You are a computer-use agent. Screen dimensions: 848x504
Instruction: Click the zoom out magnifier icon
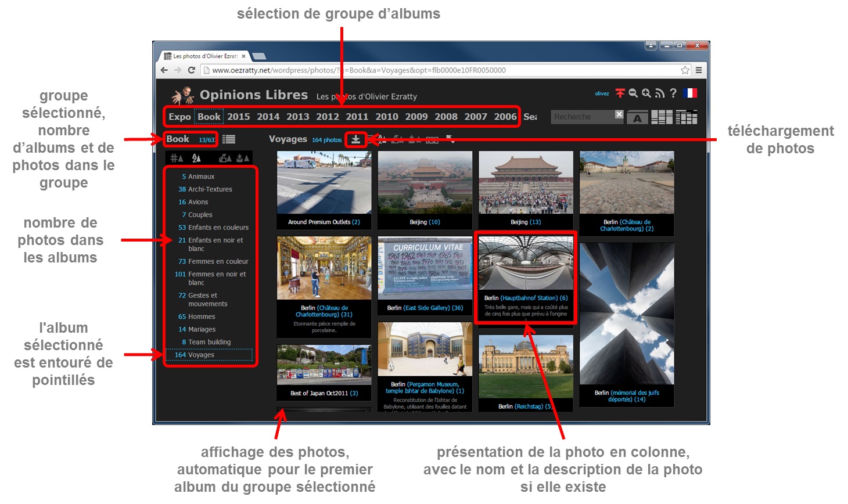[633, 93]
